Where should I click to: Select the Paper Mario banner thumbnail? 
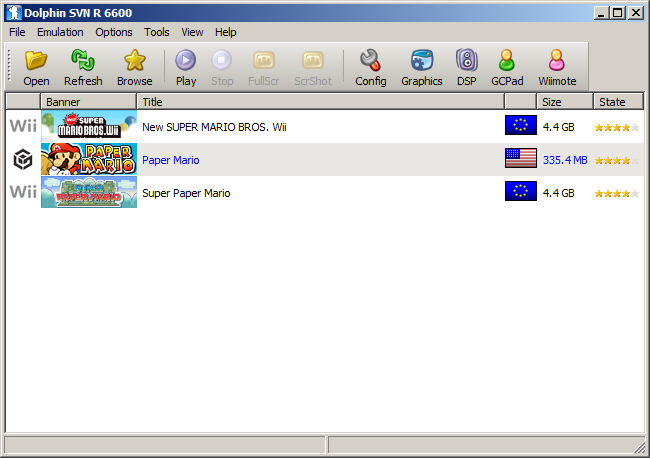89,159
